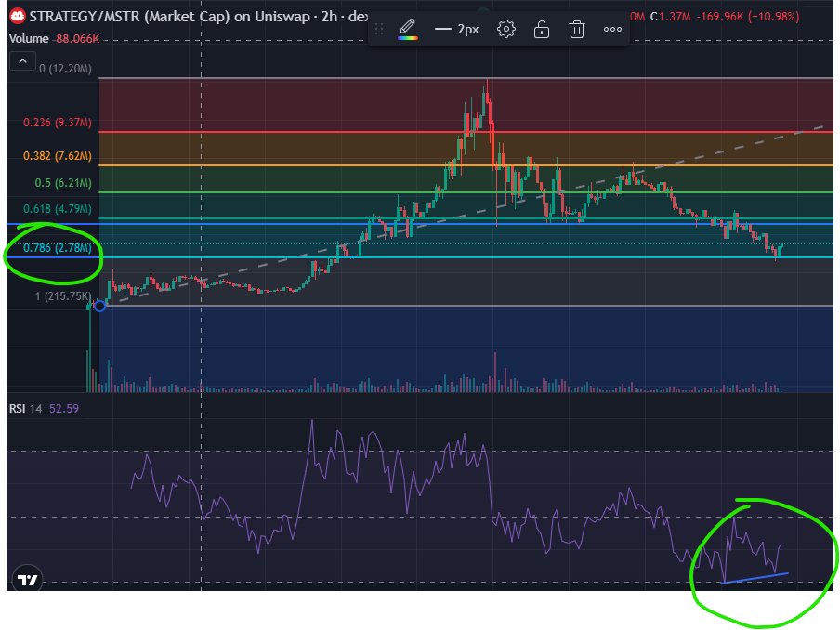This screenshot has width=840, height=630.
Task: Click the 0.382 (7.62M) Fib label
Action: (58, 156)
